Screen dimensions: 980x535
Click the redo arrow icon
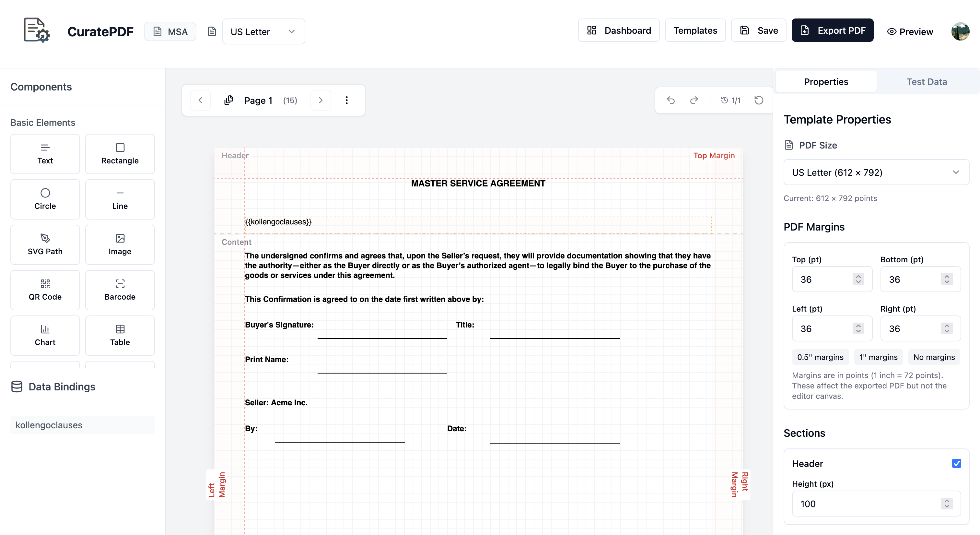(x=694, y=100)
